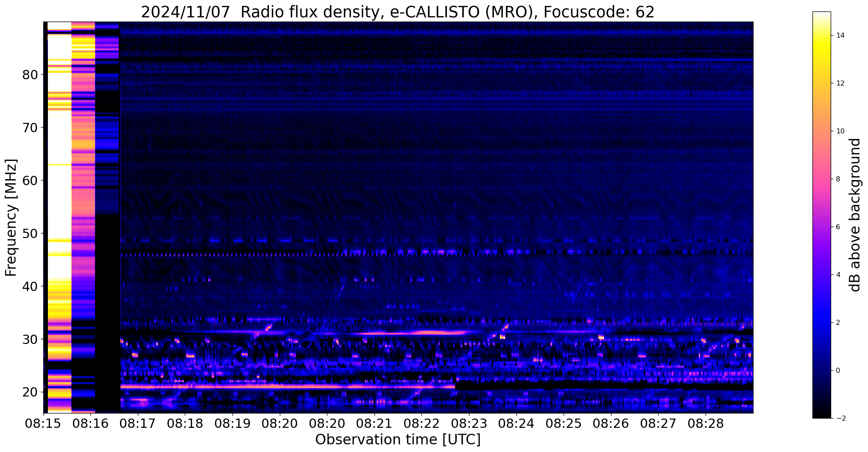868x452 pixels.
Task: Click the x-axis tick label 08:23
Action: pos(469,424)
